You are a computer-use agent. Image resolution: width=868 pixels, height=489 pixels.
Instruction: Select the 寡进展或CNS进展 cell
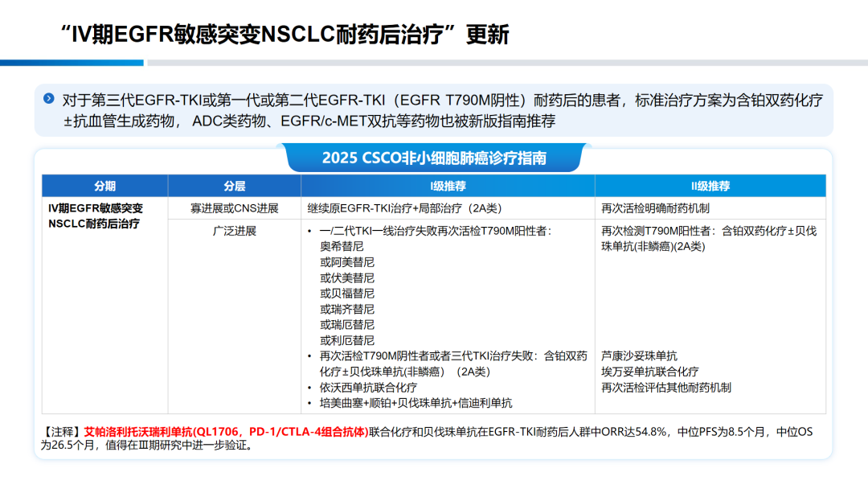pos(234,208)
